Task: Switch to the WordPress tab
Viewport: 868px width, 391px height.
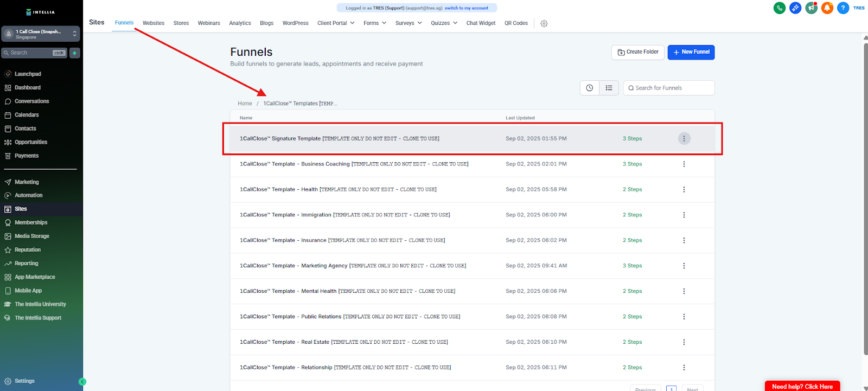Action: pyautogui.click(x=296, y=23)
